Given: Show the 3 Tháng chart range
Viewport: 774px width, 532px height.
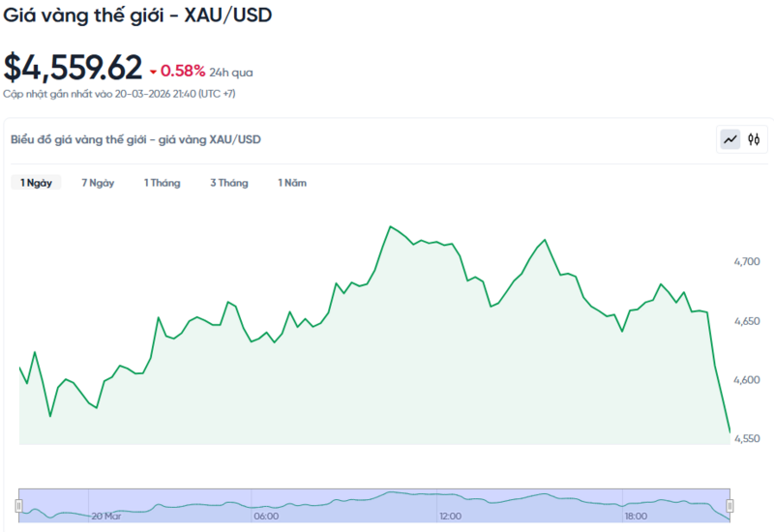Looking at the screenshot, I should tap(229, 183).
